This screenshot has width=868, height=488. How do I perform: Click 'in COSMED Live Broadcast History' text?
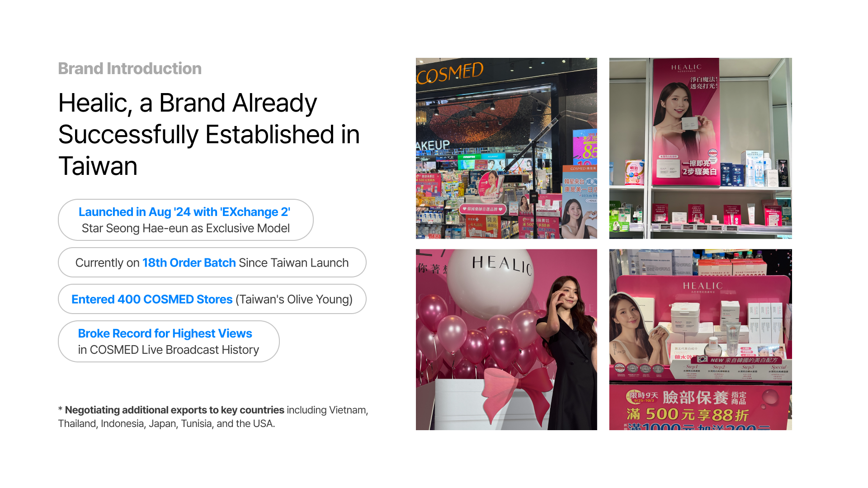(x=168, y=350)
